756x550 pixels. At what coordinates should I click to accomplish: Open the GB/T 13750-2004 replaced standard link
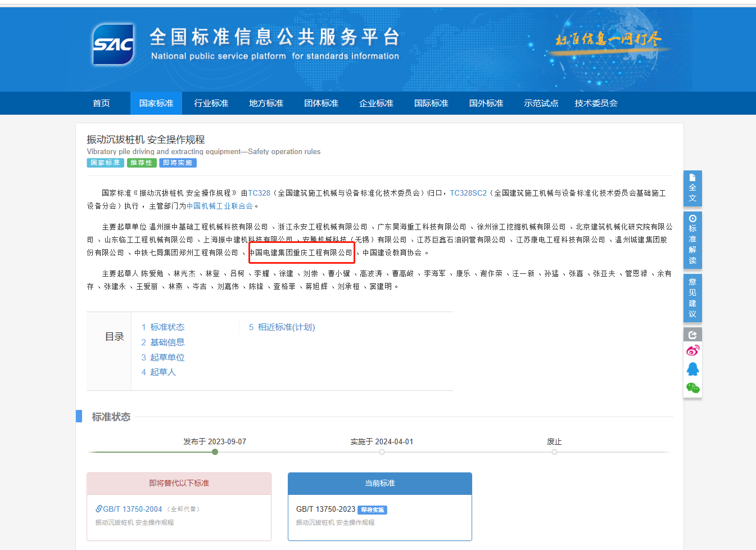tap(133, 509)
